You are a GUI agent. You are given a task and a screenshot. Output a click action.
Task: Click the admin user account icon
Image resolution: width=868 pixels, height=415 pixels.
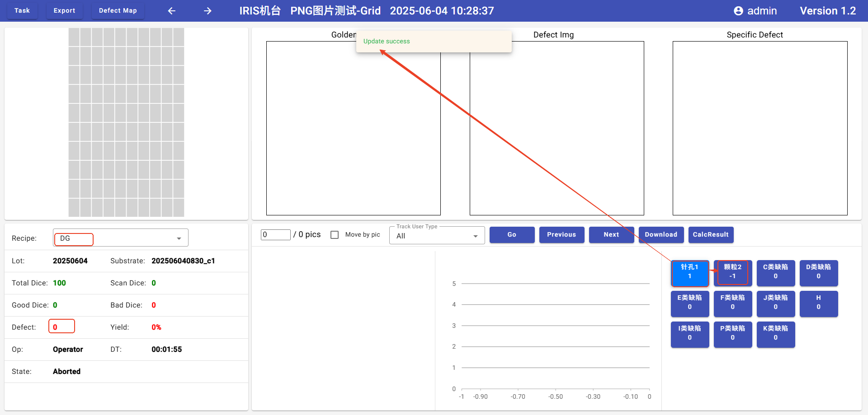tap(738, 11)
